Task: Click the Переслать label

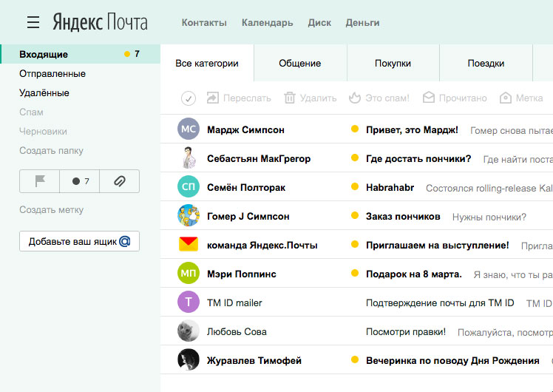Action: coord(247,98)
